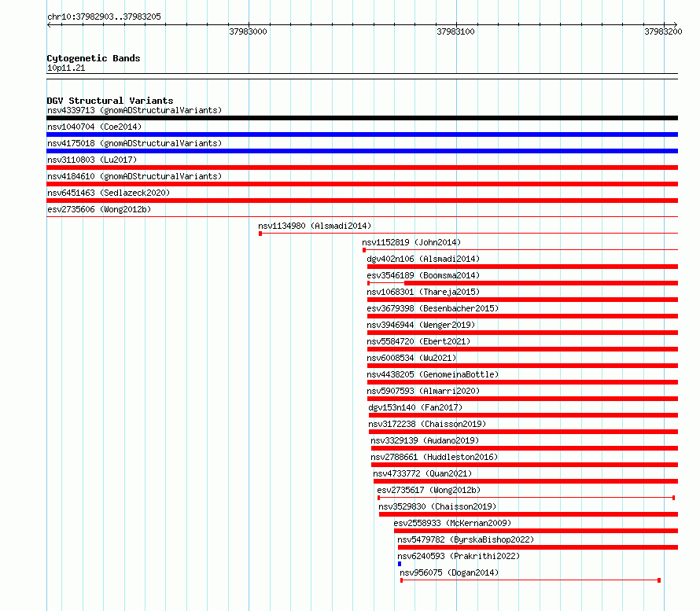This screenshot has width=700, height=611.
Task: Click the red bar under nsv3110803 (Lu2017)
Action: (x=362, y=167)
